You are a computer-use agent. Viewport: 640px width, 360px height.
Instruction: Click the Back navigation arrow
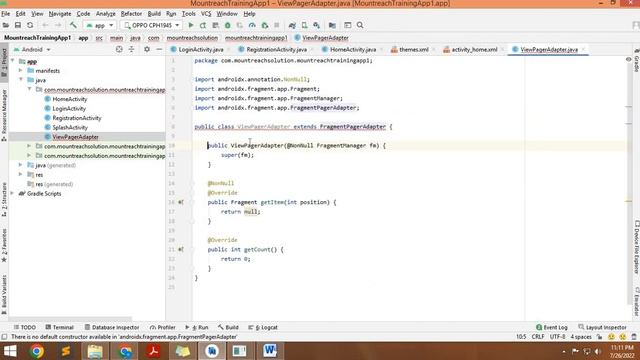pos(45,25)
